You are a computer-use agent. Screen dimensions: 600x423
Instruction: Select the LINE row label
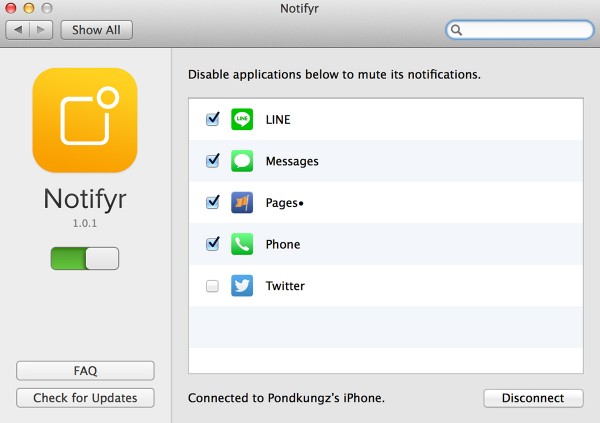278,120
